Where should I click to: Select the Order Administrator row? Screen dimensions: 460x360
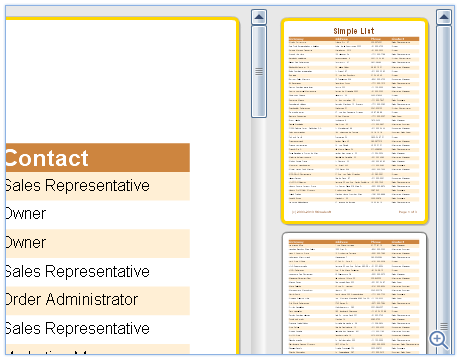(98, 301)
